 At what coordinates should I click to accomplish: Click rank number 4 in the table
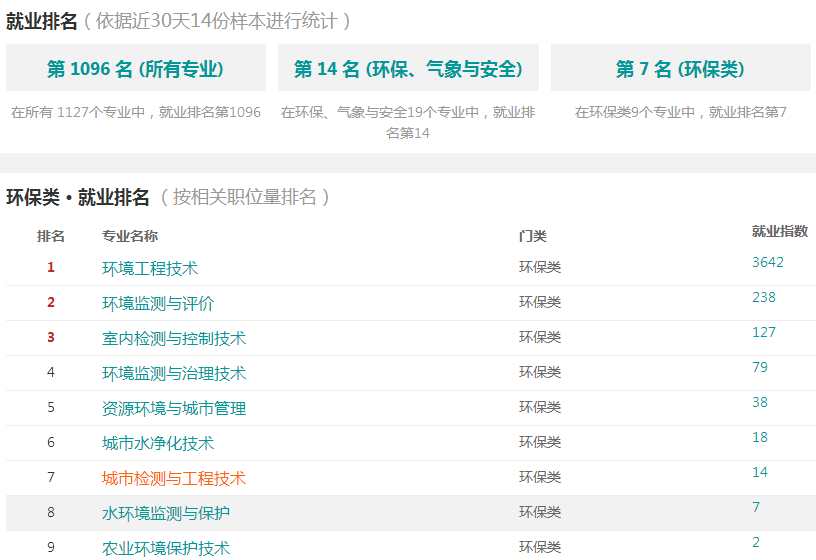50,372
